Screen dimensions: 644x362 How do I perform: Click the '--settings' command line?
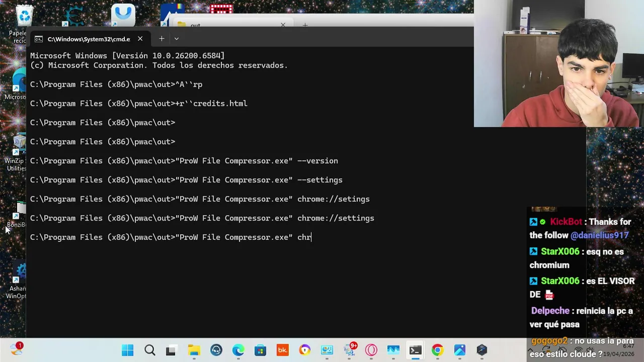pos(186,180)
